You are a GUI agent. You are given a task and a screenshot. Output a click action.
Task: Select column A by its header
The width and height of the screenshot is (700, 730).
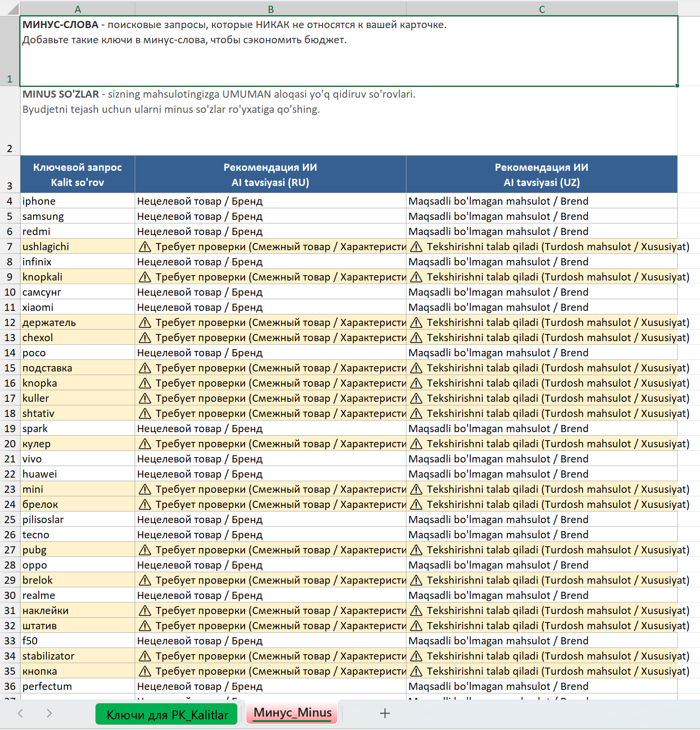(x=78, y=9)
